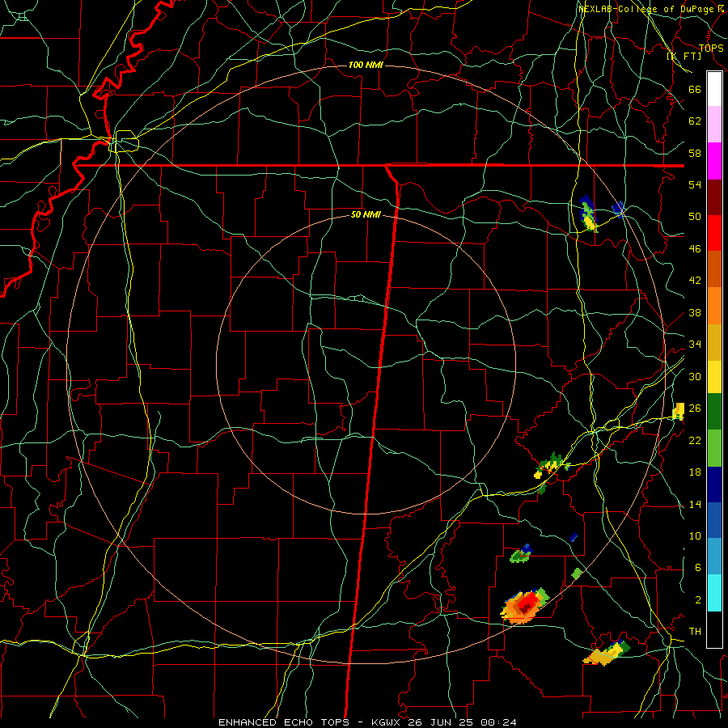Select the dark red (maroon) legend swatch
The height and width of the screenshot is (728, 728).
714,197
